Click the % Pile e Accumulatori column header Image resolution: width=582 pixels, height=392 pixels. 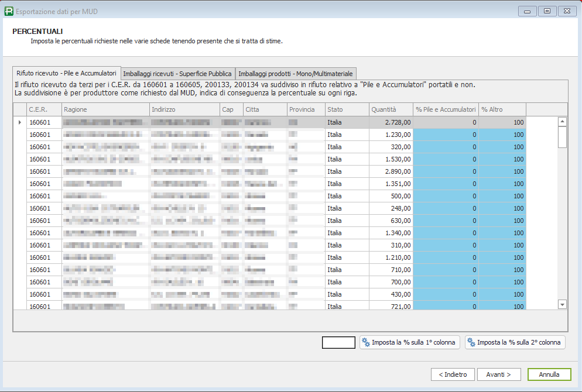(446, 109)
